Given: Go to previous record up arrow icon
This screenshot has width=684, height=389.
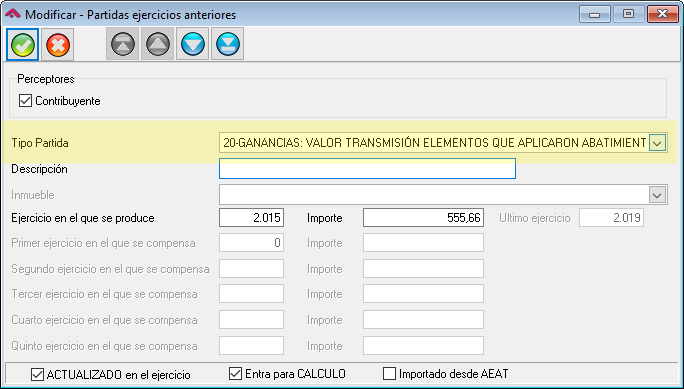Looking at the screenshot, I should pos(157,44).
